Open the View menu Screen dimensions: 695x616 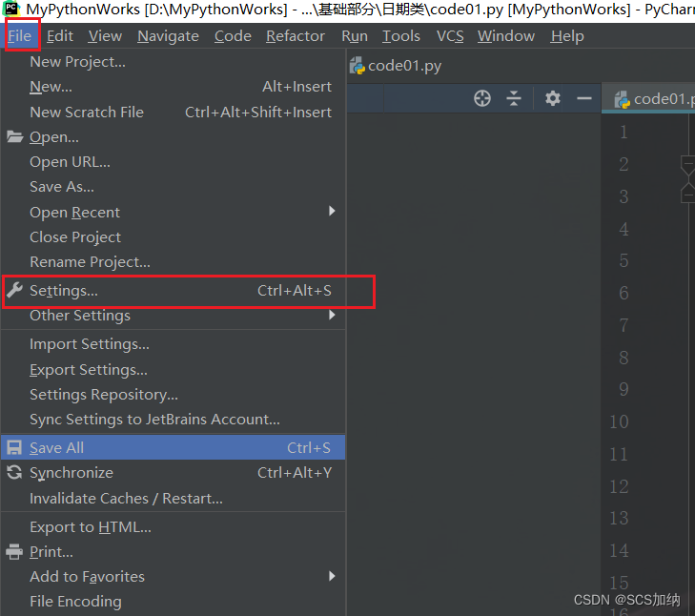pos(105,36)
